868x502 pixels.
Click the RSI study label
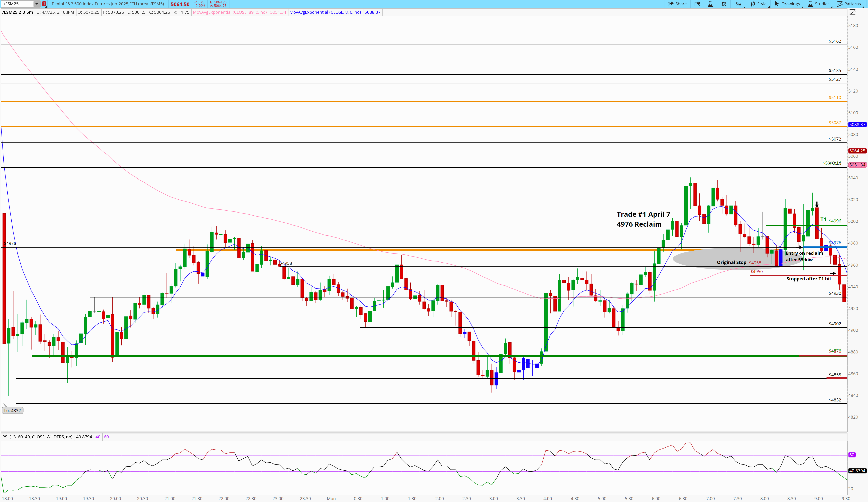click(x=37, y=437)
